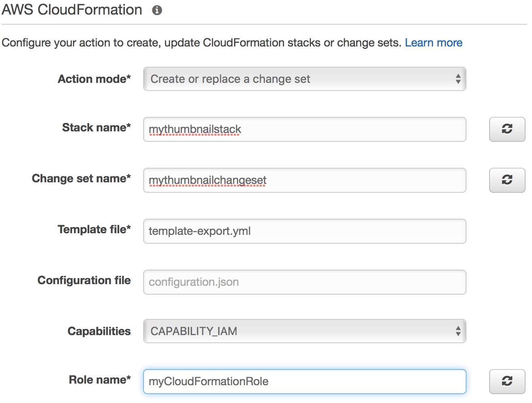Click into the mythumbnailchangeset text field
Image resolution: width=532 pixels, height=403 pixels.
(x=304, y=180)
